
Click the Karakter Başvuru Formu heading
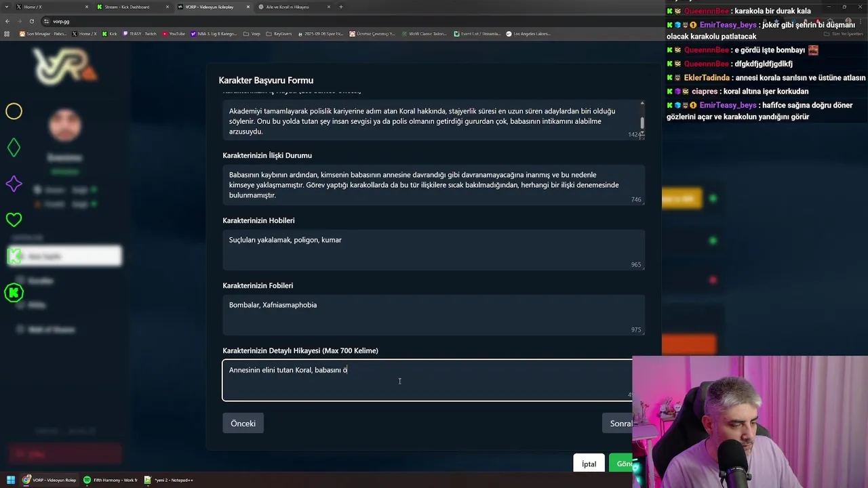(266, 80)
